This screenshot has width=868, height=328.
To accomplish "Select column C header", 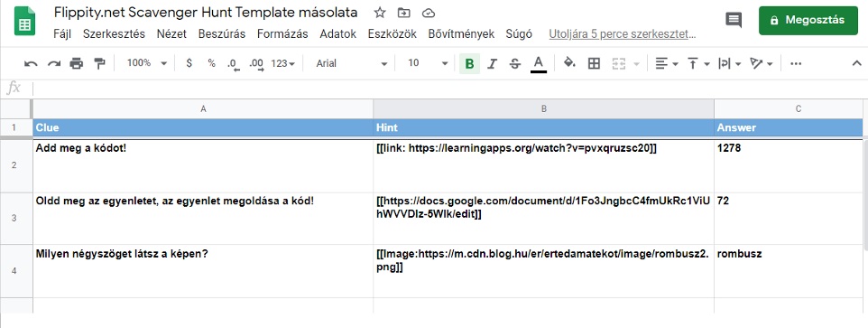I will [x=789, y=109].
